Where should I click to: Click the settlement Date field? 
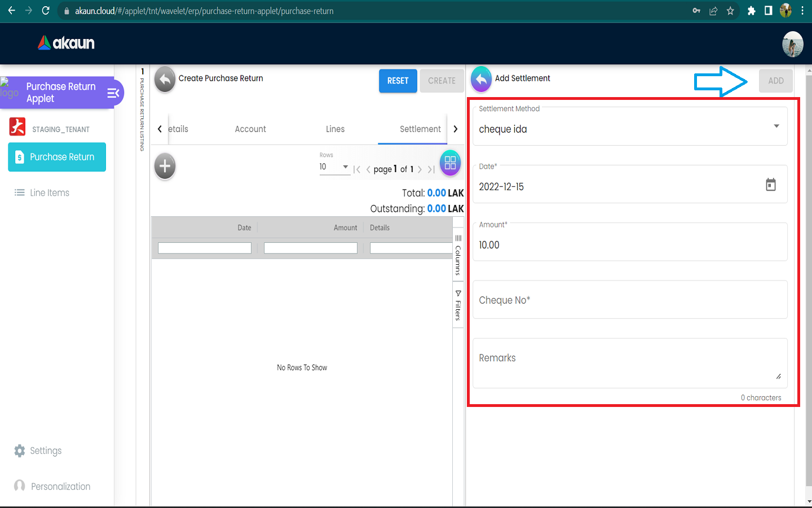pyautogui.click(x=630, y=184)
